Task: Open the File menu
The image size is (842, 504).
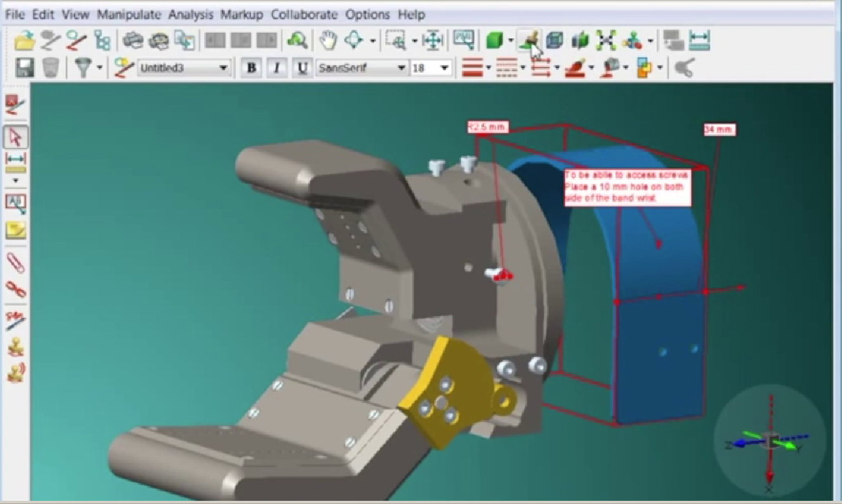Action: click(x=15, y=14)
